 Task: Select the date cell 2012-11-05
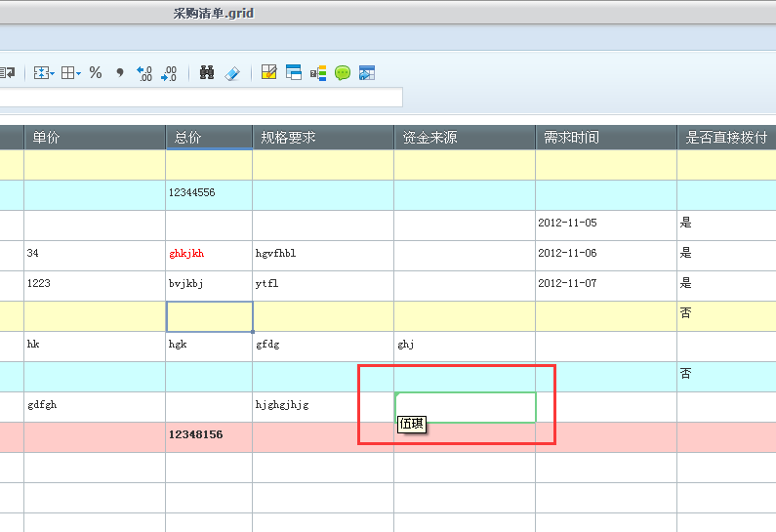[606, 225]
